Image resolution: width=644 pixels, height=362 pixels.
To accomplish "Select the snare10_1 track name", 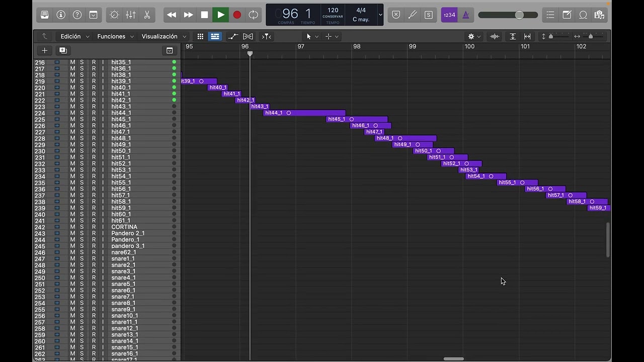I will 125,316.
